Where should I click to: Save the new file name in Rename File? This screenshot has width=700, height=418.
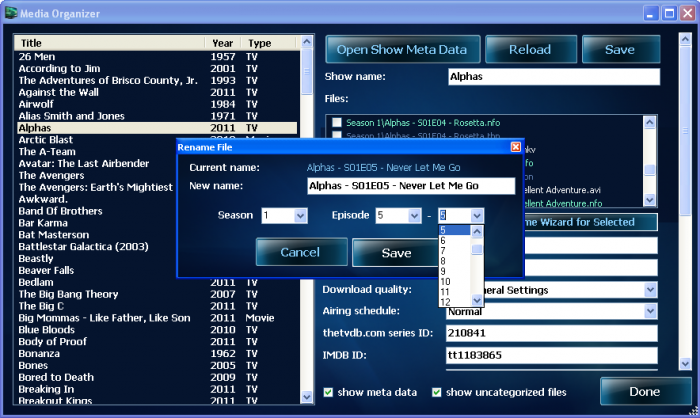396,253
